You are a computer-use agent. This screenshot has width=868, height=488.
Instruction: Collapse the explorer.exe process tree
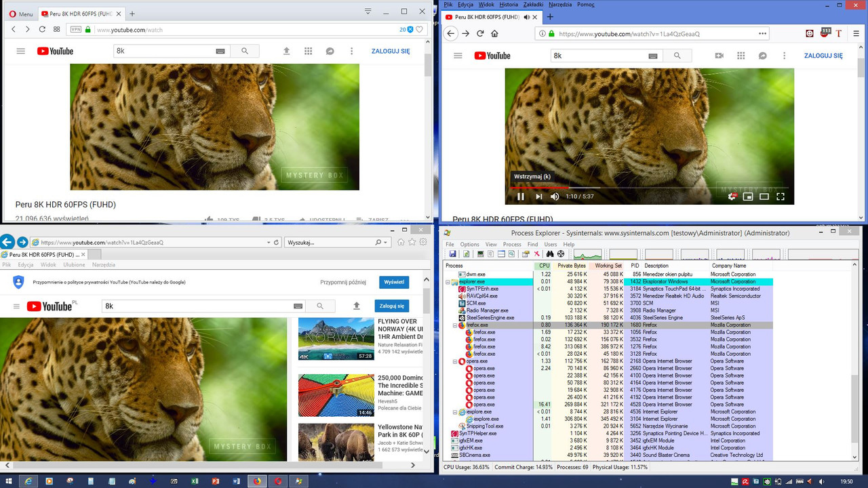[448, 282]
